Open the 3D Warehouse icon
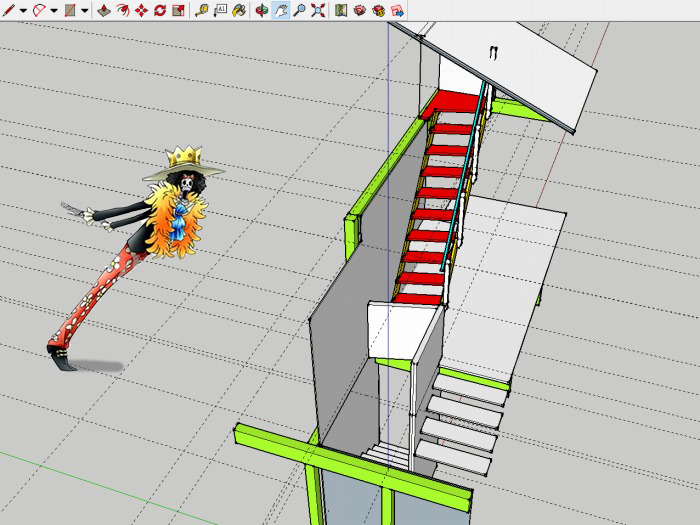 [x=360, y=10]
